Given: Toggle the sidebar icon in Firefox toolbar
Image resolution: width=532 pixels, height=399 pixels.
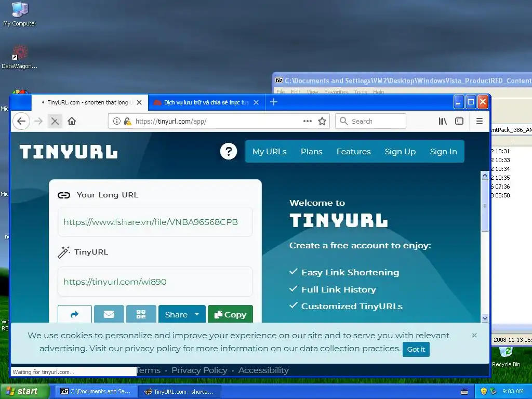Looking at the screenshot, I should 459,121.
